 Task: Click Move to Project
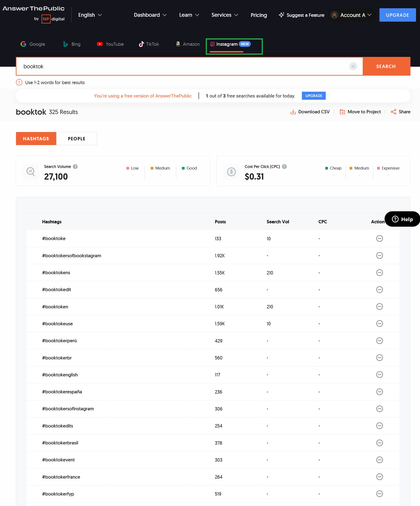pyautogui.click(x=360, y=112)
